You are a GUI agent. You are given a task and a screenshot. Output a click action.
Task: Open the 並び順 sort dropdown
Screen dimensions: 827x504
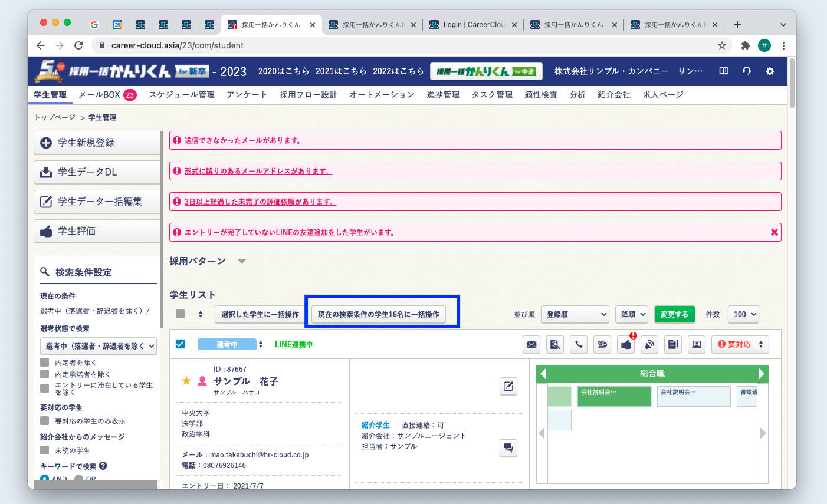(x=574, y=314)
